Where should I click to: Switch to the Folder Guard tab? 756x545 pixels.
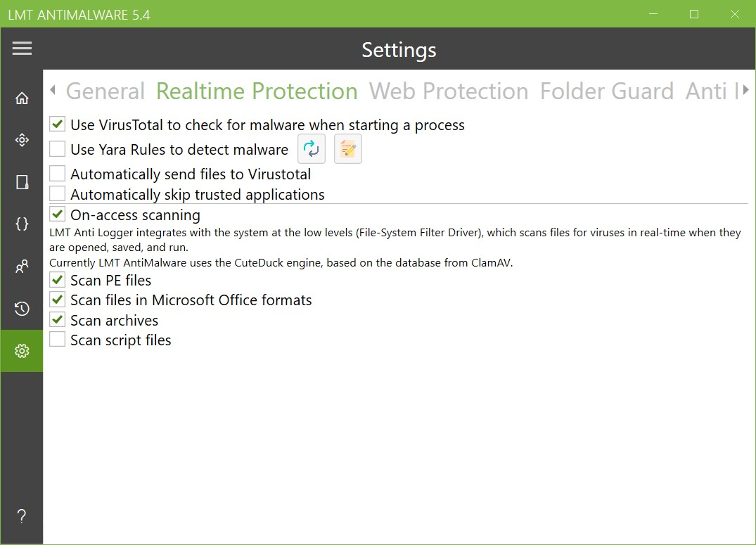point(606,91)
